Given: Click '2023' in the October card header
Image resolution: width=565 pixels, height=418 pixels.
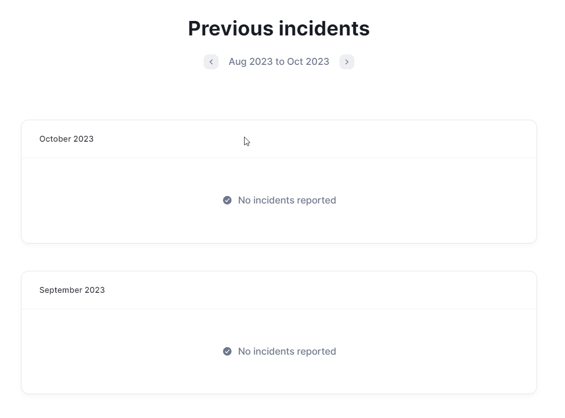Looking at the screenshot, I should click(84, 139).
